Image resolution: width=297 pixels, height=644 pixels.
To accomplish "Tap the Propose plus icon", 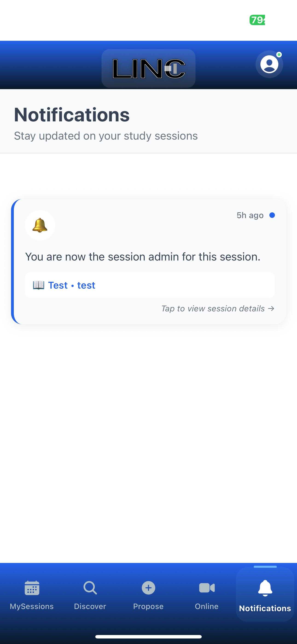I will point(148,588).
